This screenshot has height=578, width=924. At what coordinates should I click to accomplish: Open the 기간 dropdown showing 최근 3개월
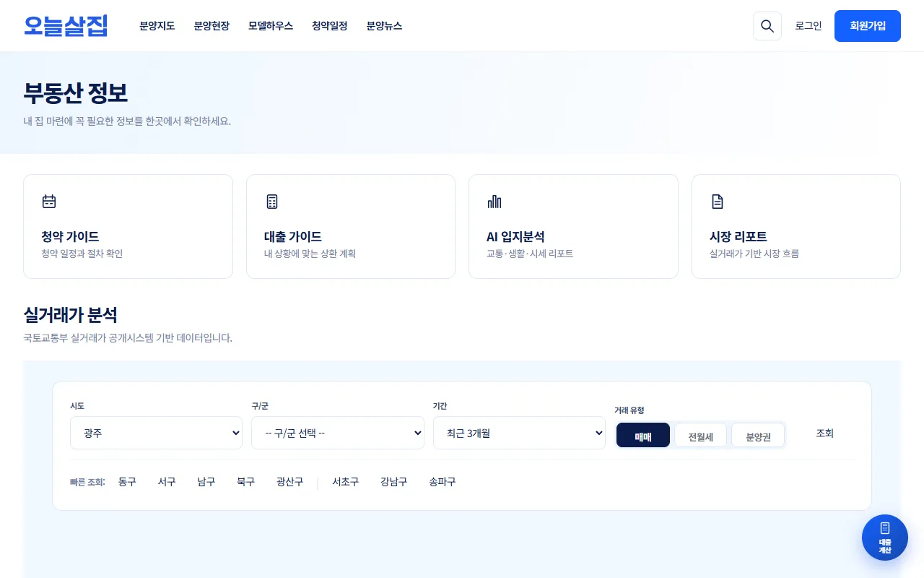pos(519,433)
